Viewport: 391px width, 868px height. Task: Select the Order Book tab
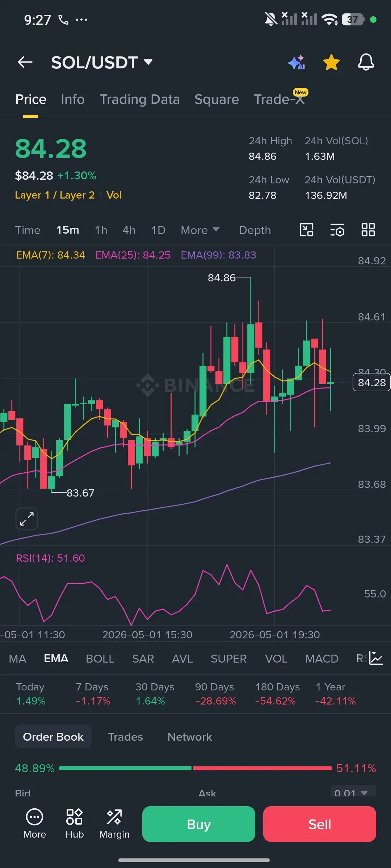coord(53,737)
